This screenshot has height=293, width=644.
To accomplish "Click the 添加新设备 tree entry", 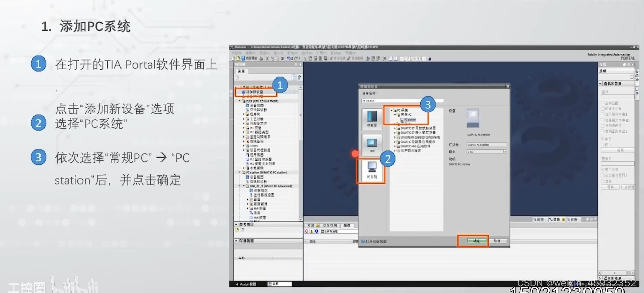I will (x=252, y=92).
